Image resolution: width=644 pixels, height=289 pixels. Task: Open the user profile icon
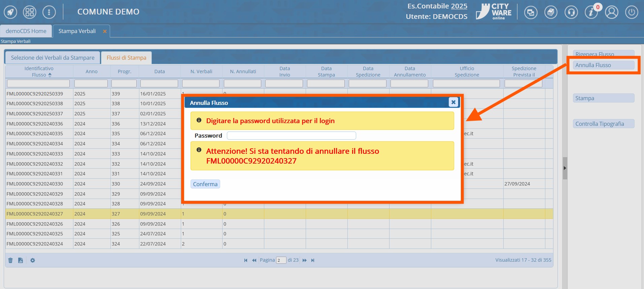611,12
